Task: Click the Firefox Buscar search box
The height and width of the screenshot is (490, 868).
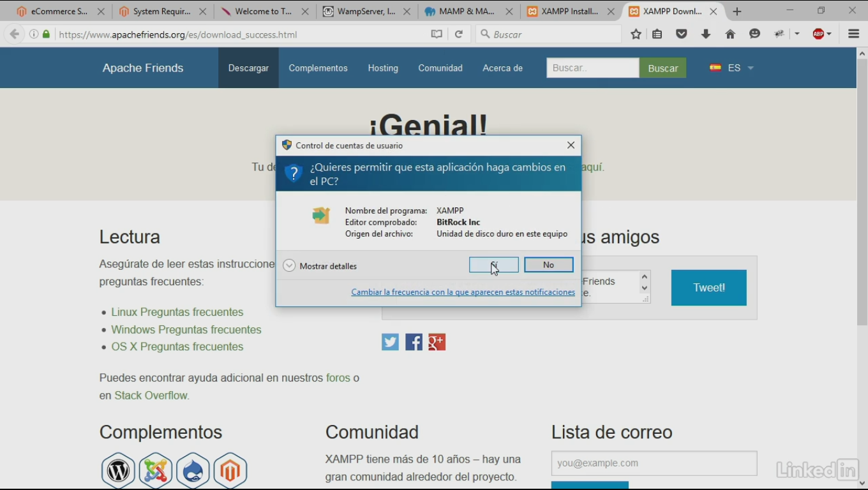Action: pyautogui.click(x=549, y=34)
